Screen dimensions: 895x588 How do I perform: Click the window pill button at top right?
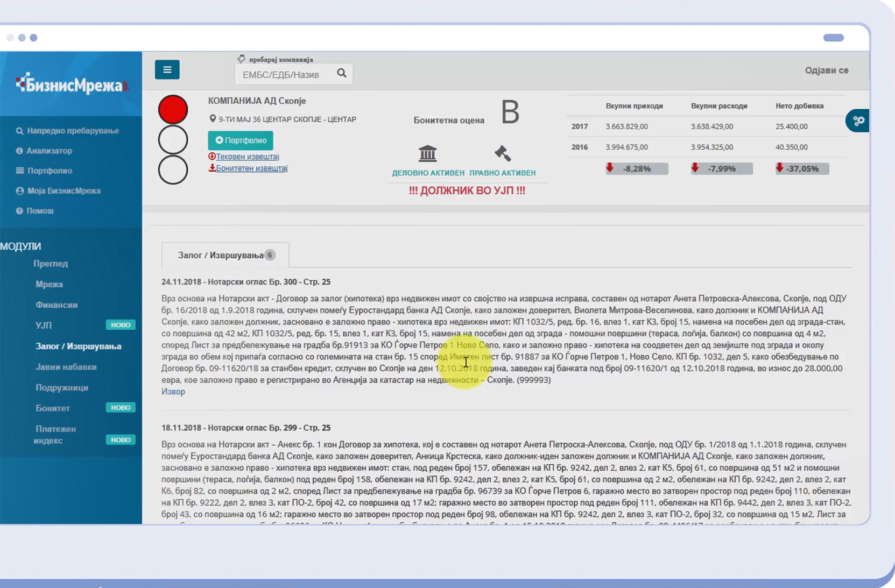coord(833,38)
